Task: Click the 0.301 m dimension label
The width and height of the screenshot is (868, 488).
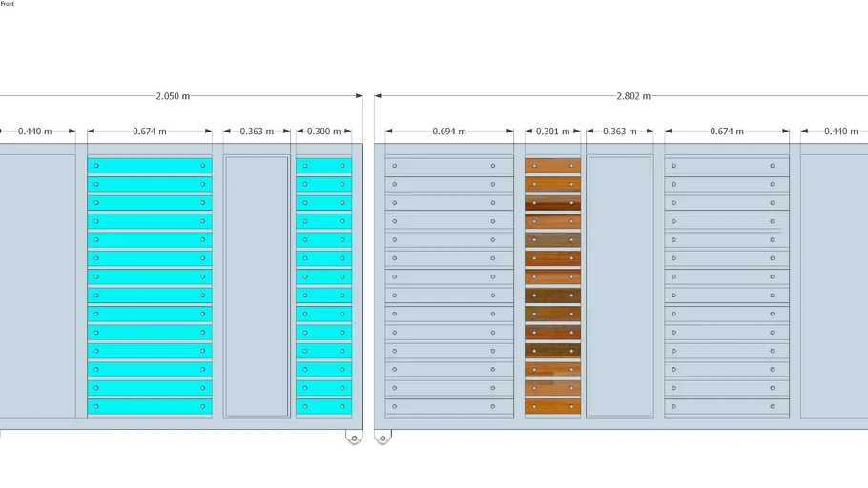Action: [552, 132]
